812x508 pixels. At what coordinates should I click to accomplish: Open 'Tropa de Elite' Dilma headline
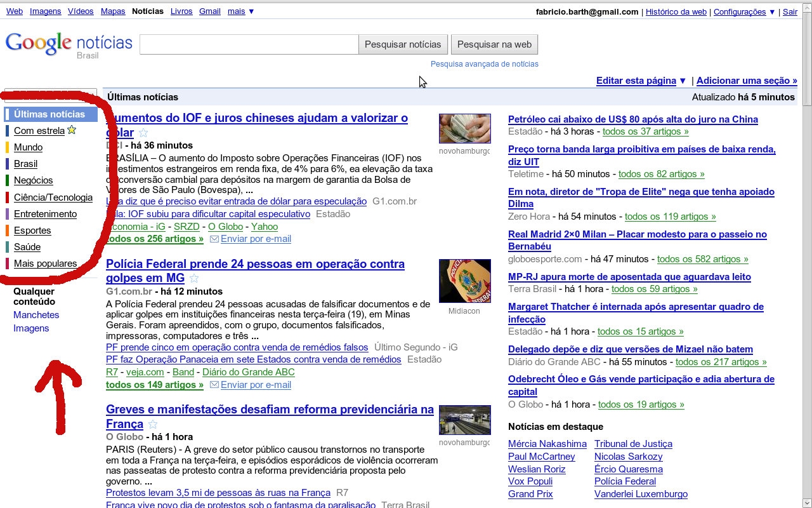tap(641, 198)
